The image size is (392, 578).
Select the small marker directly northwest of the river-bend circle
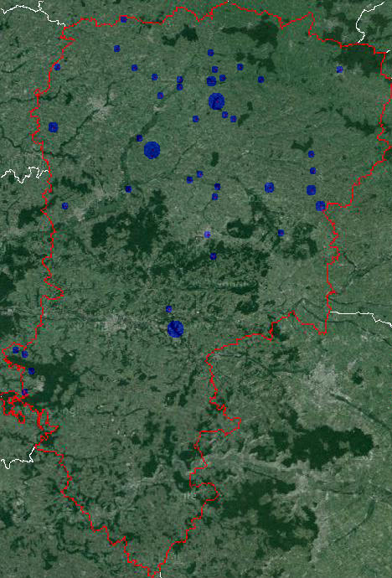click(139, 138)
